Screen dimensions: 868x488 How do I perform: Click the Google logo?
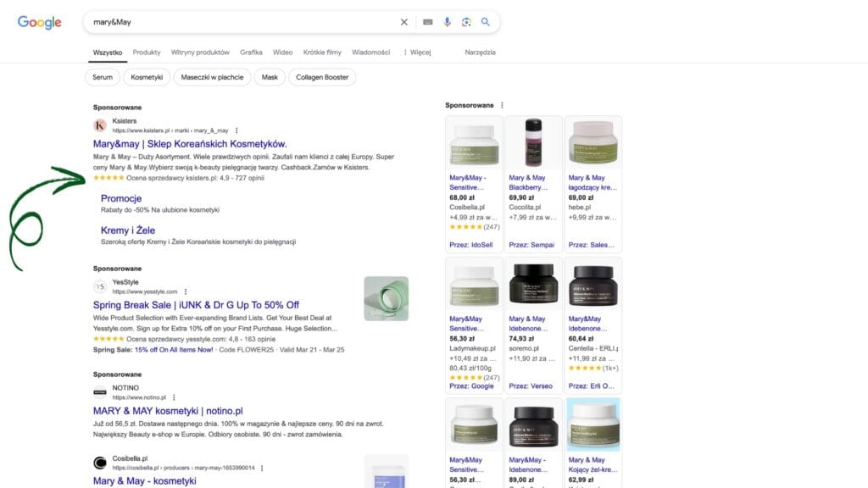click(39, 21)
